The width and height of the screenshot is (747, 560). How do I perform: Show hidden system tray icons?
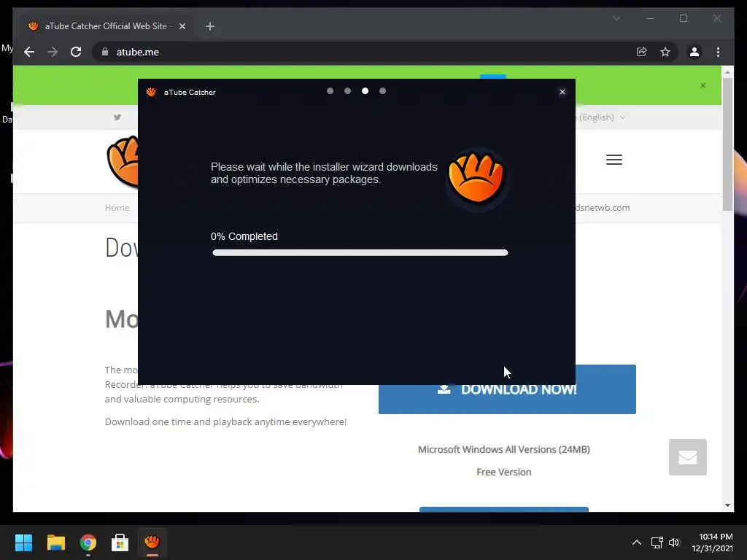tap(636, 542)
